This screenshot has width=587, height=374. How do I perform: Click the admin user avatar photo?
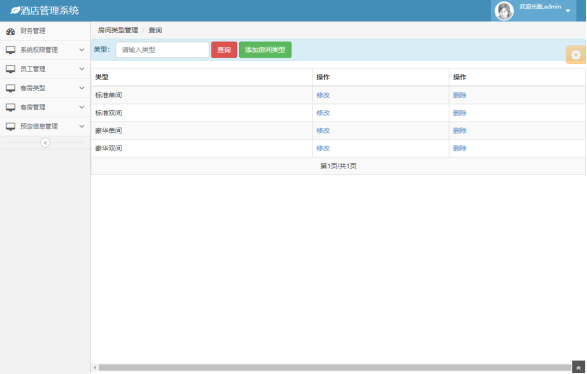pyautogui.click(x=504, y=11)
